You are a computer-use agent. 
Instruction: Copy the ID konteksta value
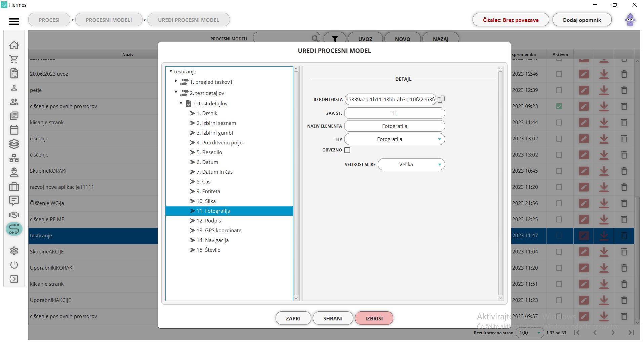[441, 99]
